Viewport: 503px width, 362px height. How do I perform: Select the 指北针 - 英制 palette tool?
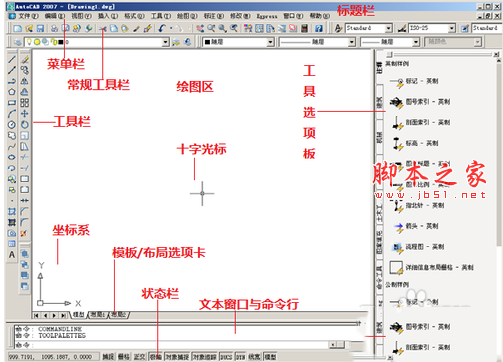(x=418, y=205)
